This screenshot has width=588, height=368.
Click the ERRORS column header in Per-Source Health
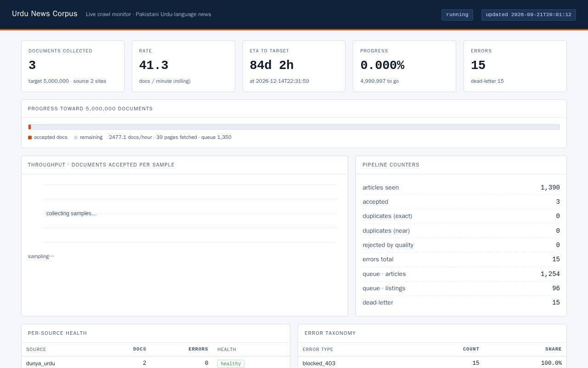pyautogui.click(x=198, y=349)
